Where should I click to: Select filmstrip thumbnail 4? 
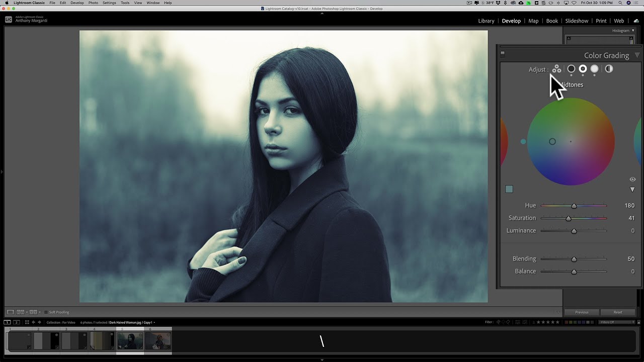pos(102,341)
